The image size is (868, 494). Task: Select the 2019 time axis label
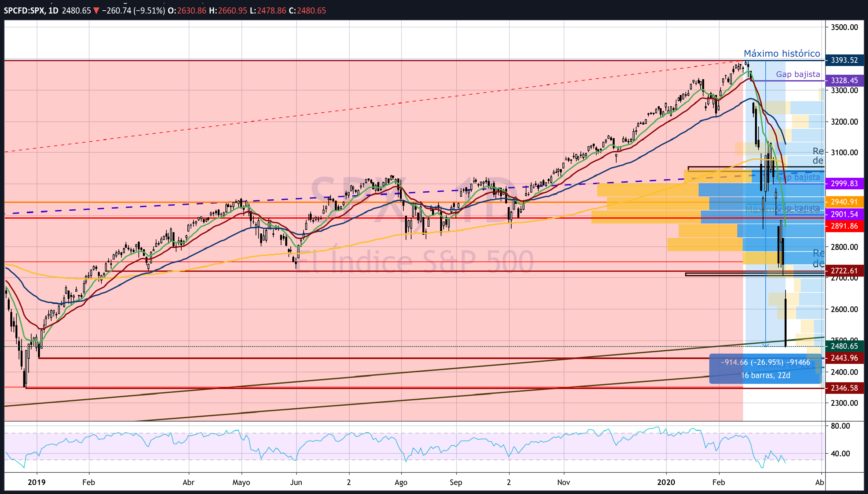[x=37, y=482]
